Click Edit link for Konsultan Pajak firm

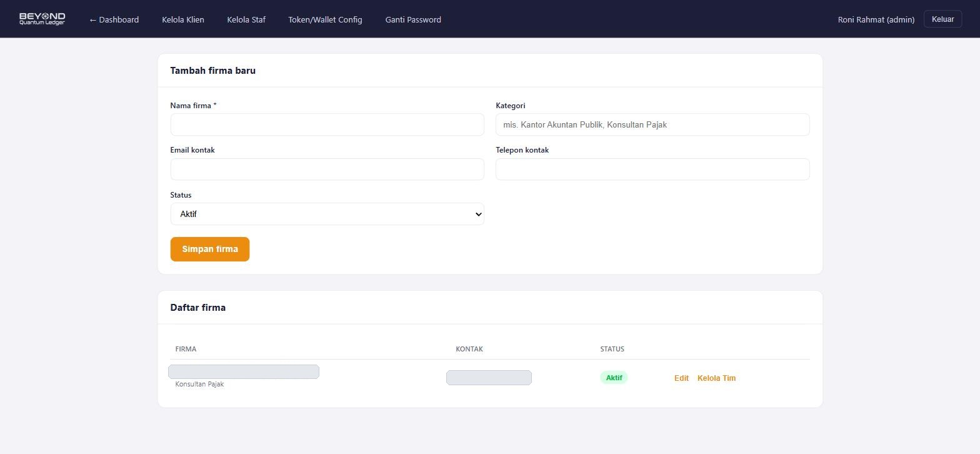[x=681, y=378]
